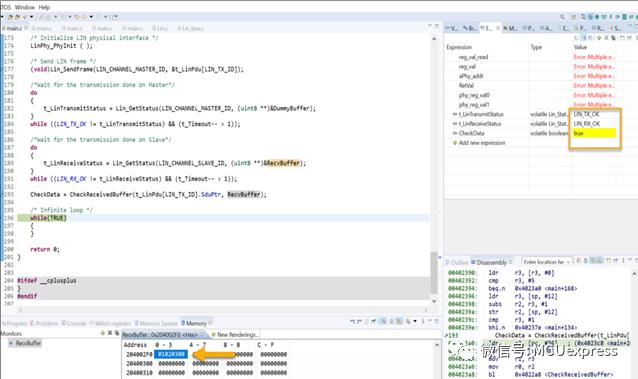Click on line 196 while(TRUE) in editor
Viewport: 638px width, 379px height.
pos(48,218)
